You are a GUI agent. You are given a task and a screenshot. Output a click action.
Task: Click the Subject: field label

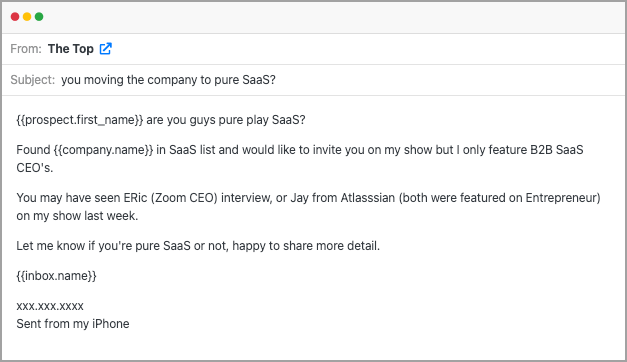(33, 80)
